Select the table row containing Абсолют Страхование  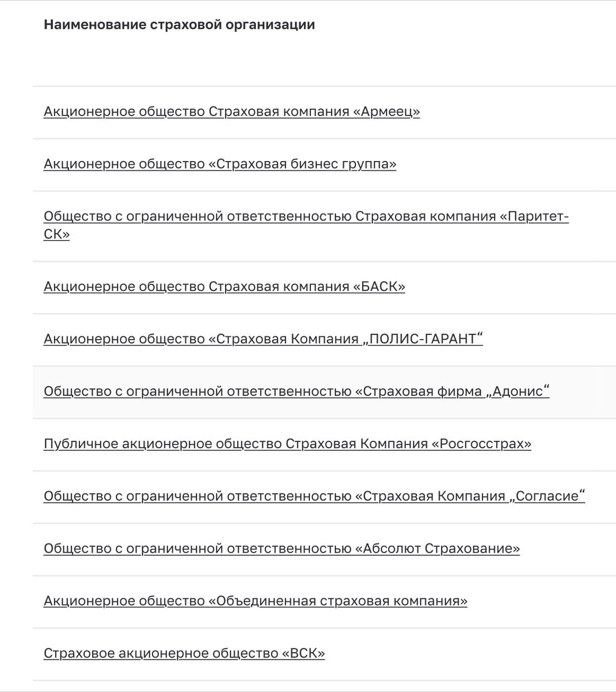(x=324, y=549)
